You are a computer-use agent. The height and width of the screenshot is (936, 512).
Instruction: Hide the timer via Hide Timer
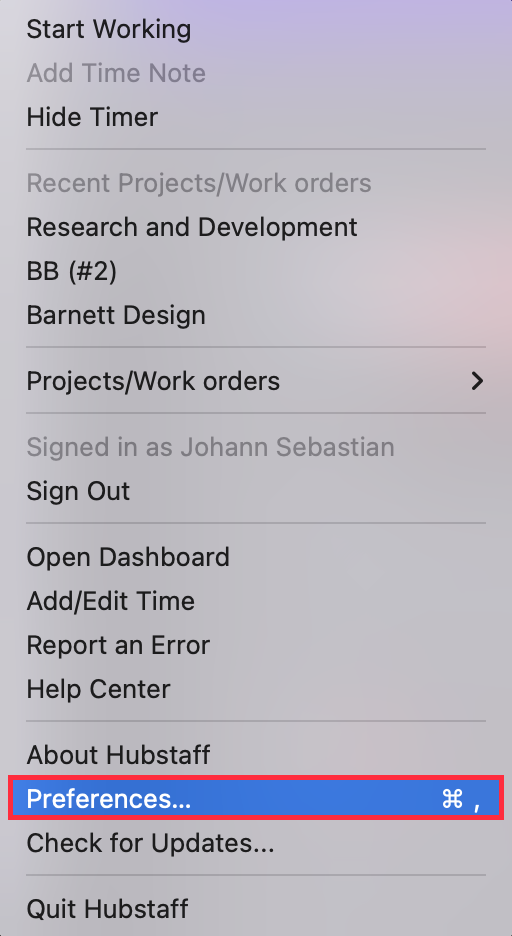[256, 117]
